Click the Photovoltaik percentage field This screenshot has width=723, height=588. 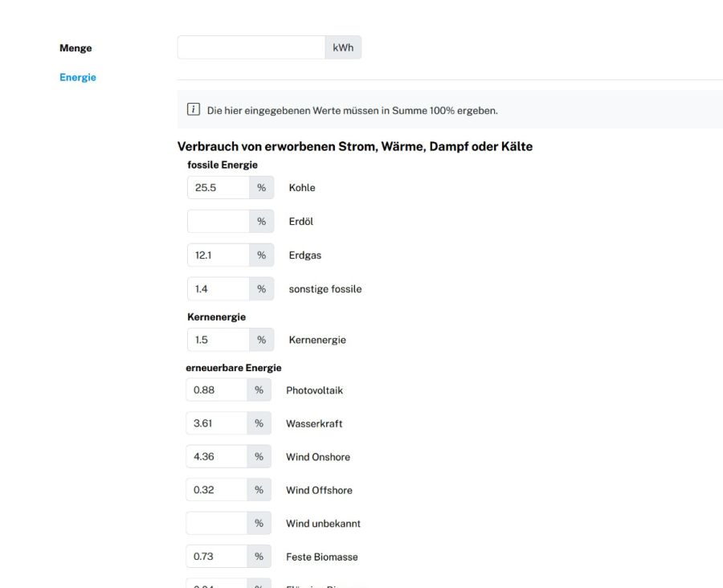216,390
